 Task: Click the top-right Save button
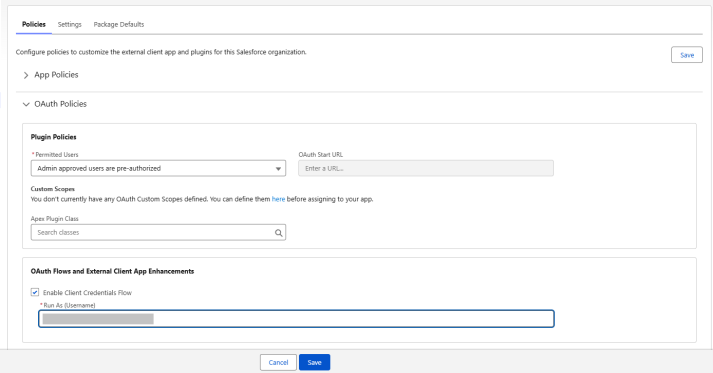687,55
